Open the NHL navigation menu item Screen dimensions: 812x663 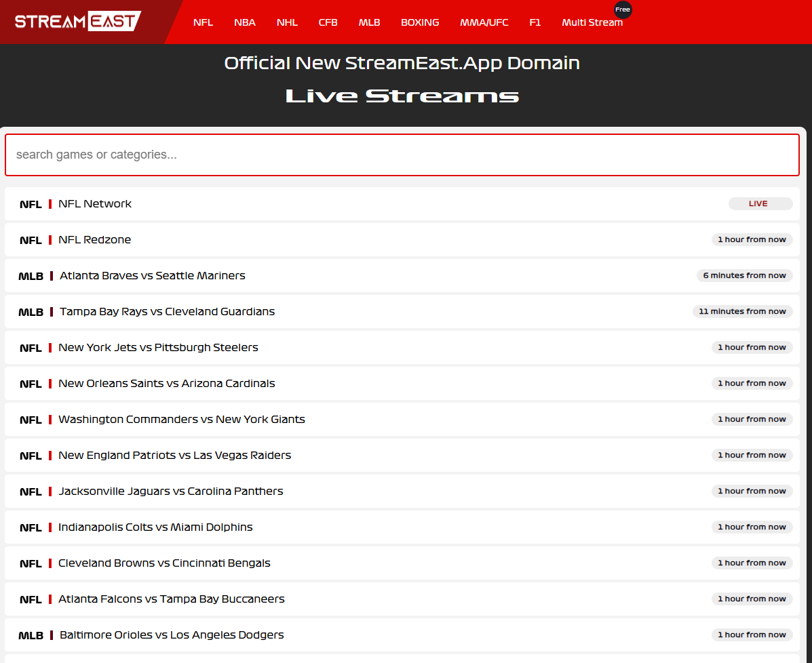click(x=287, y=22)
